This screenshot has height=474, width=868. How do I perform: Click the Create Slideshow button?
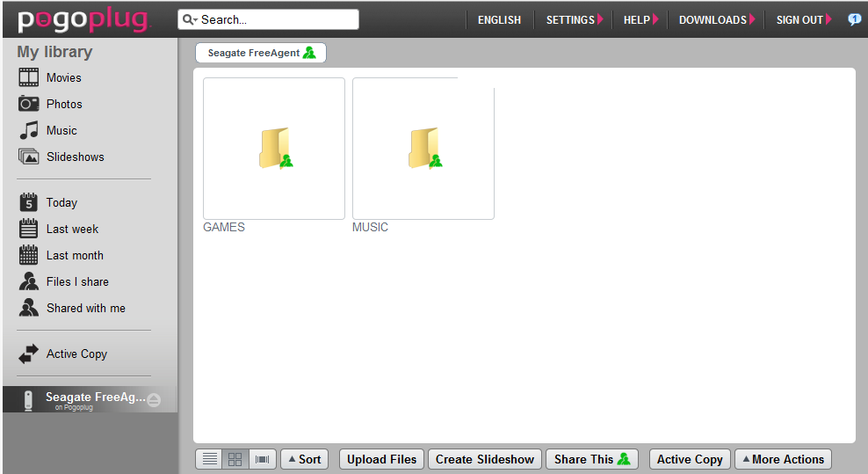484,459
